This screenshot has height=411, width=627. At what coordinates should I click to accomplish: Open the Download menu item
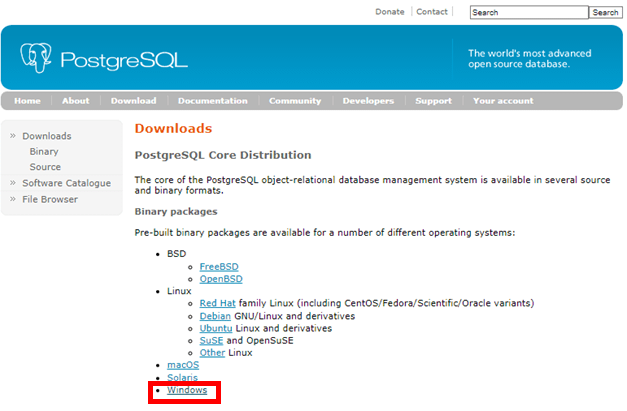click(x=134, y=101)
